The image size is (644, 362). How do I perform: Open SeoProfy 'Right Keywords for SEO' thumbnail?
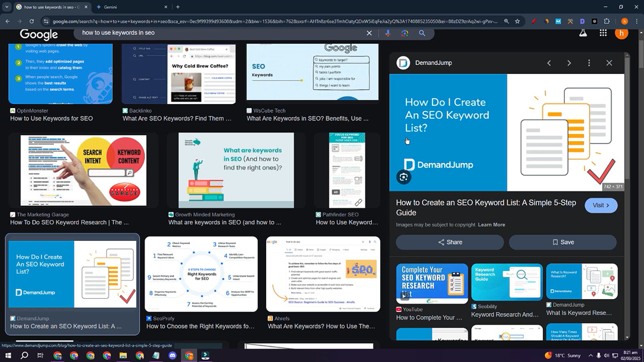201,274
